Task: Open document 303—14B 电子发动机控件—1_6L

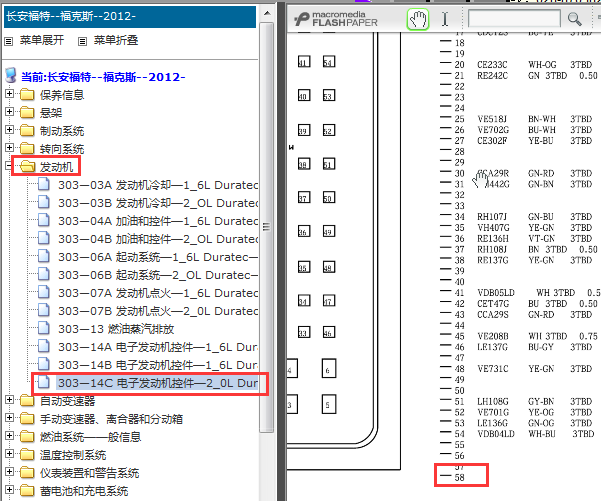Action: pyautogui.click(x=158, y=365)
